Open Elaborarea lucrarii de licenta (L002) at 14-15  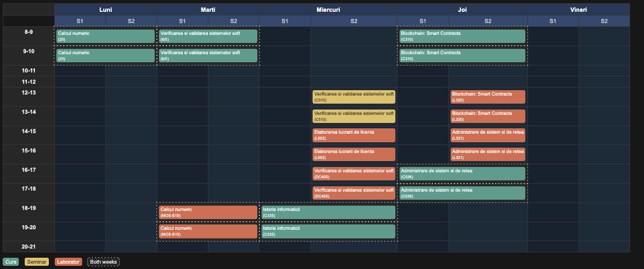click(x=353, y=135)
